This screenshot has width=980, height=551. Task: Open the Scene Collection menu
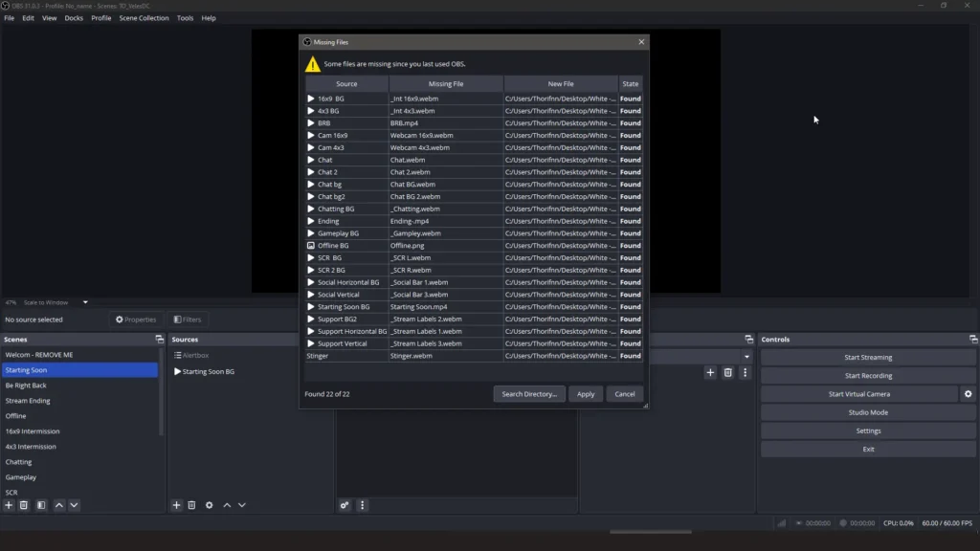(144, 18)
